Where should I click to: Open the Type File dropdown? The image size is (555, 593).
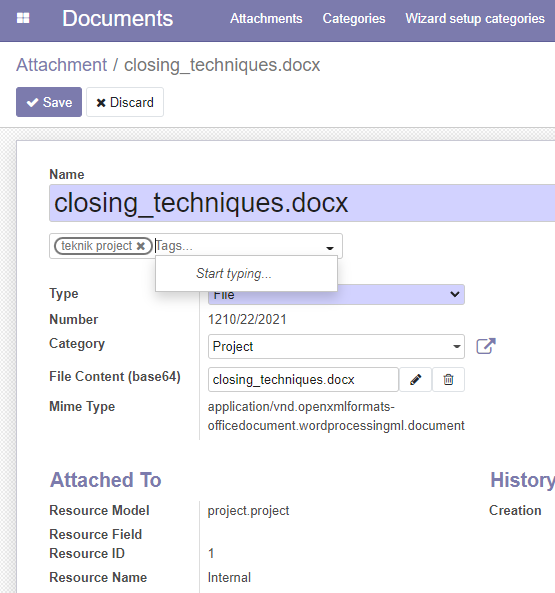[336, 295]
